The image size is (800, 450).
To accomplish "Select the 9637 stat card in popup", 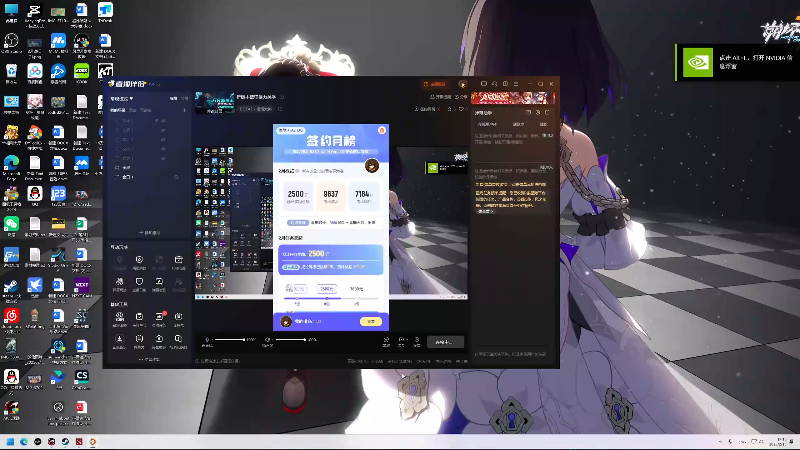I will pos(331,196).
